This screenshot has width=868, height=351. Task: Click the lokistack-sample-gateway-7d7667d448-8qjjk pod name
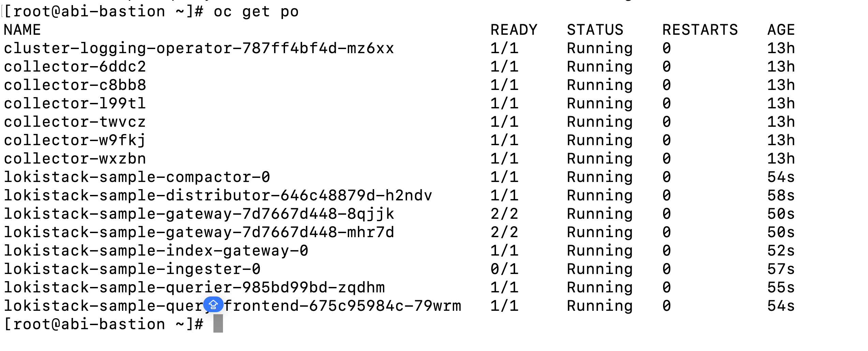[x=199, y=214]
